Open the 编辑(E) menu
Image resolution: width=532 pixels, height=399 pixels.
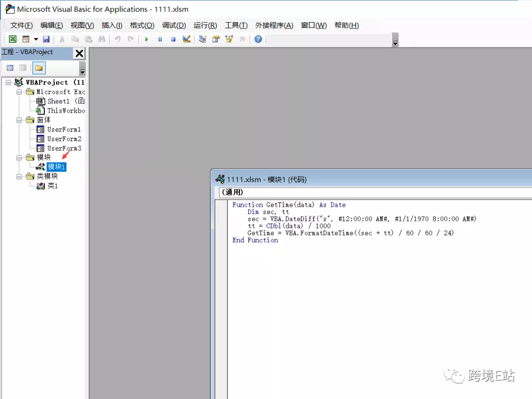pyautogui.click(x=52, y=26)
